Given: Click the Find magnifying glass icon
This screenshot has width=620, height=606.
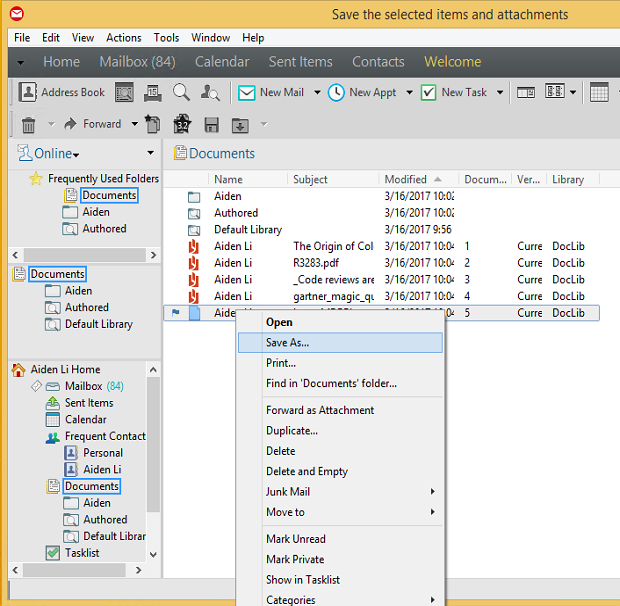Looking at the screenshot, I should coord(181,92).
